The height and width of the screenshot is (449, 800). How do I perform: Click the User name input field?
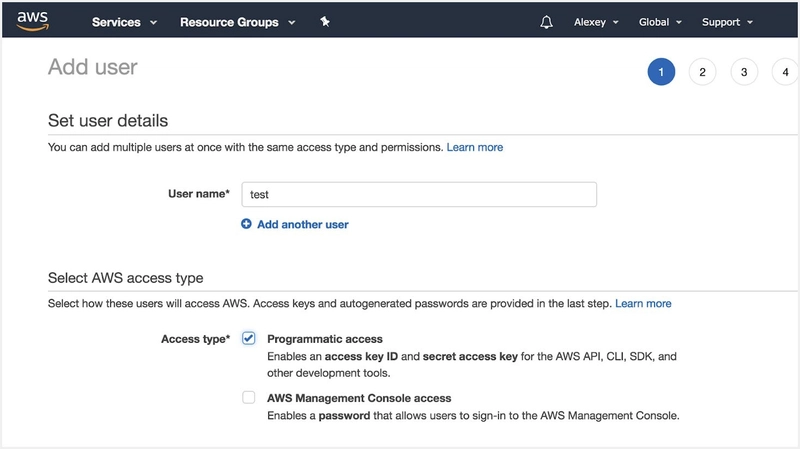pos(419,194)
